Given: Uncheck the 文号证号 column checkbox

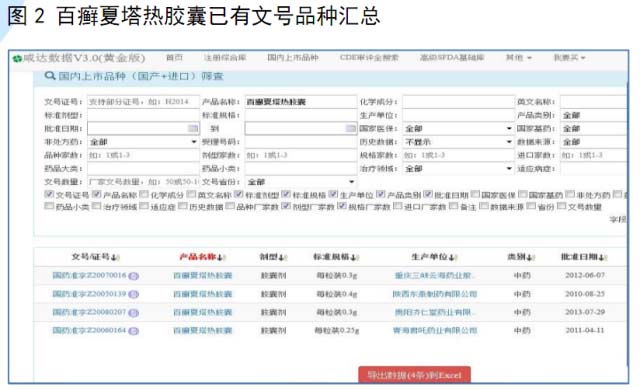Looking at the screenshot, I should tap(49, 194).
